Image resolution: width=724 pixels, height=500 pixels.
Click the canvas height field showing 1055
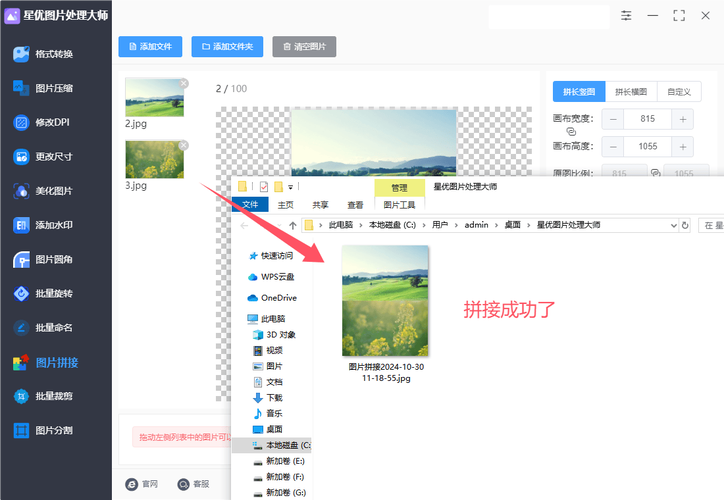pyautogui.click(x=647, y=147)
